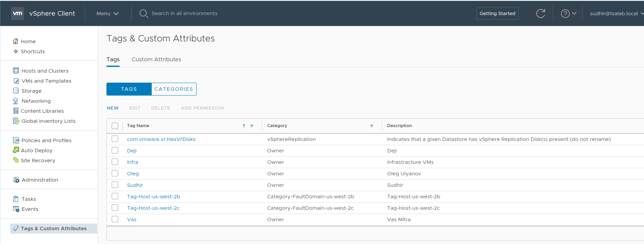Open the help question mark dropdown

coord(568,13)
